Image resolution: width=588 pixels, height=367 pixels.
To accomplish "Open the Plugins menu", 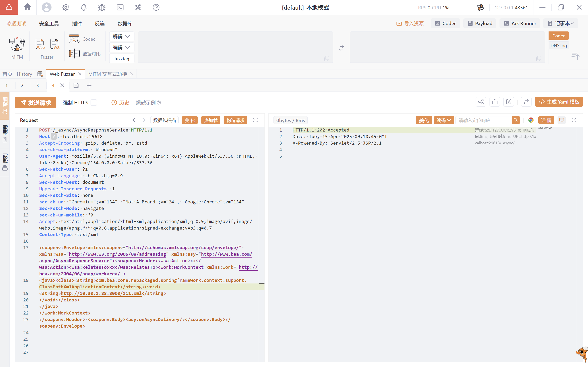I will (x=77, y=23).
